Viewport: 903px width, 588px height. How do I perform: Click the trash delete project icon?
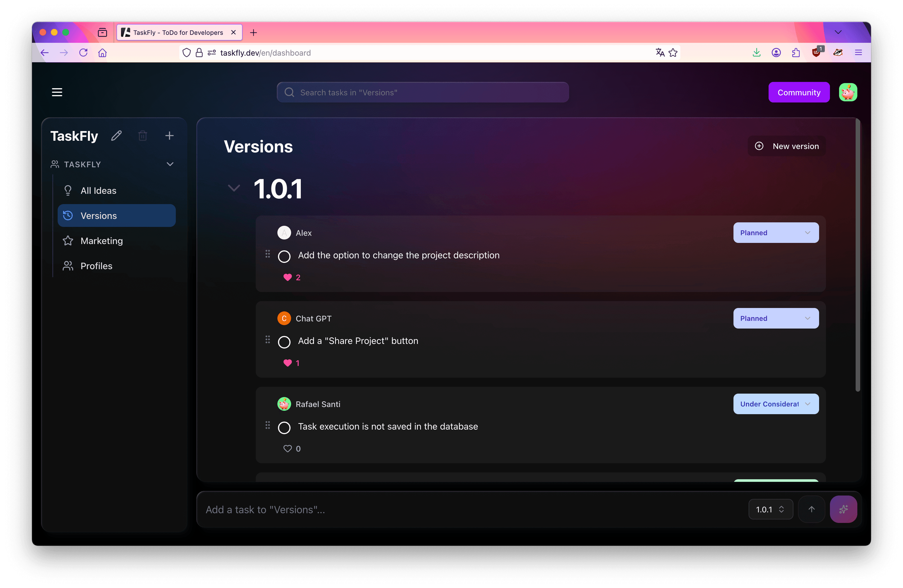pos(143,135)
